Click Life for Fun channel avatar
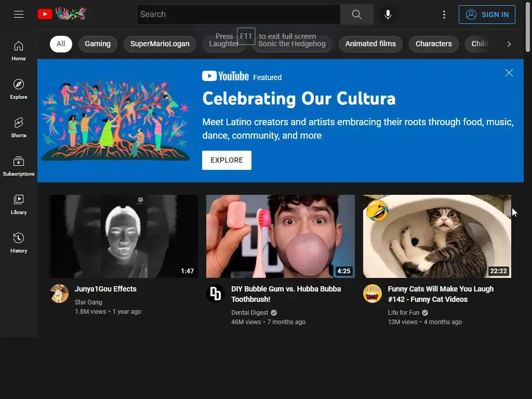 click(373, 294)
